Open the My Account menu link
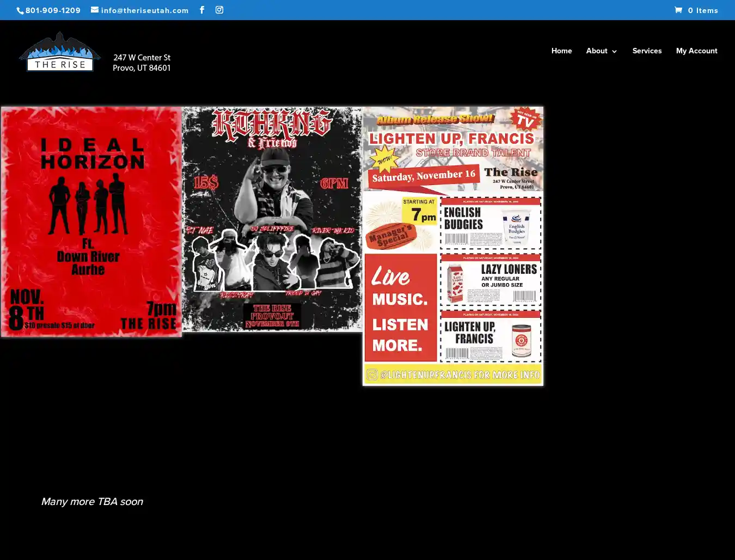The height and width of the screenshot is (560, 735). point(696,51)
